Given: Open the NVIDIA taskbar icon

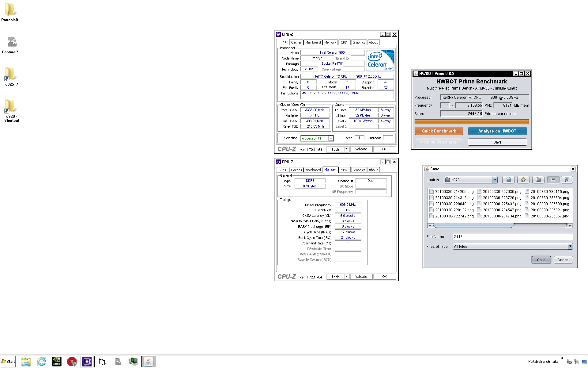Looking at the screenshot, I should [x=57, y=362].
